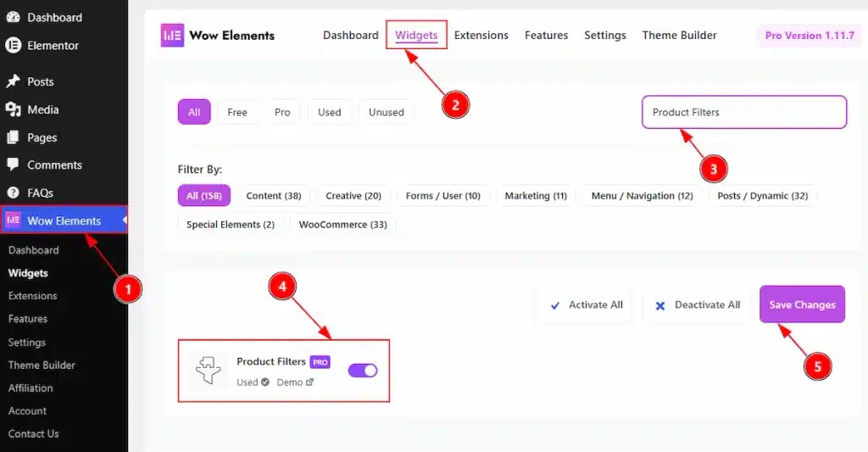Screen dimensions: 868x452
Task: Toggle the Product Filters widget switch
Action: (x=363, y=371)
